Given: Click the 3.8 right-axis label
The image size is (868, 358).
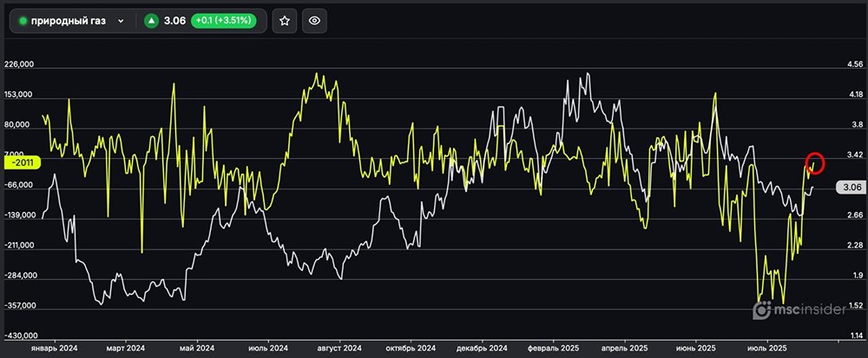Looking at the screenshot, I should coord(857,124).
